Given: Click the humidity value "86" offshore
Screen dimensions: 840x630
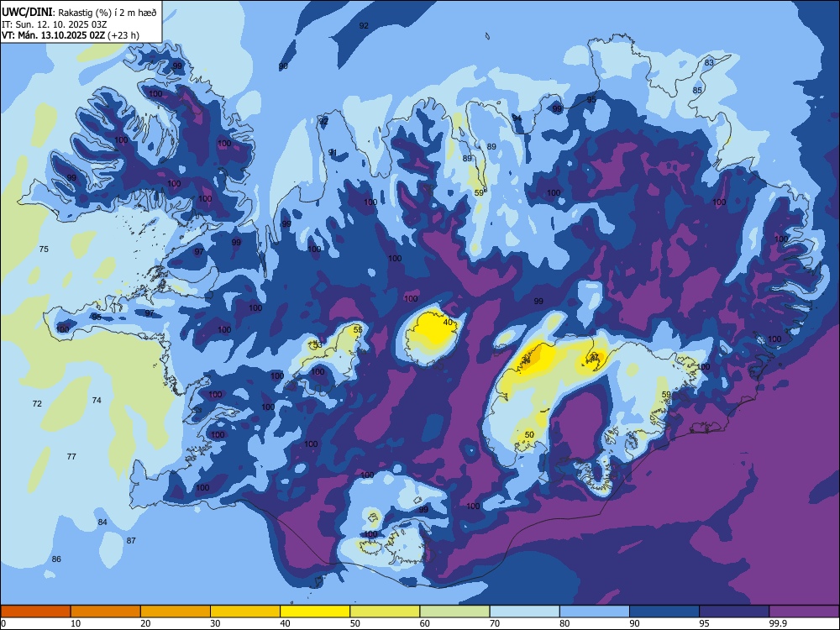Looking at the screenshot, I should [56, 559].
